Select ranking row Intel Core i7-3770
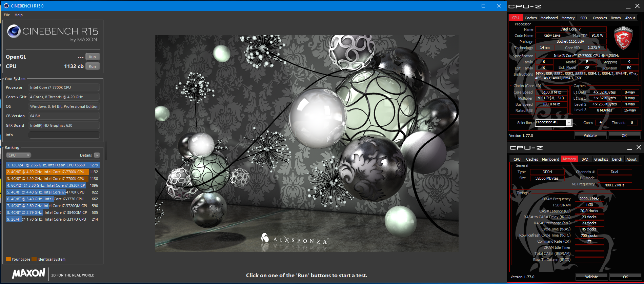The height and width of the screenshot is (284, 644). (53, 199)
